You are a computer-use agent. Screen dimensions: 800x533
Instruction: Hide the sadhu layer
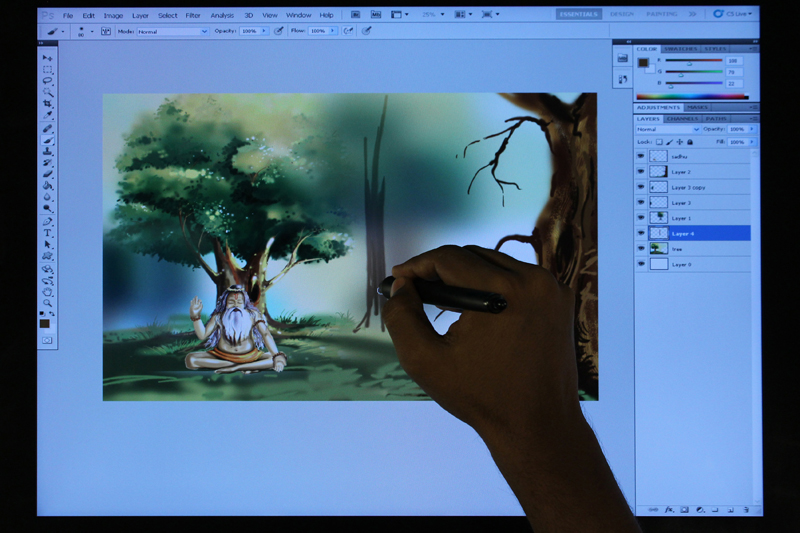[641, 156]
